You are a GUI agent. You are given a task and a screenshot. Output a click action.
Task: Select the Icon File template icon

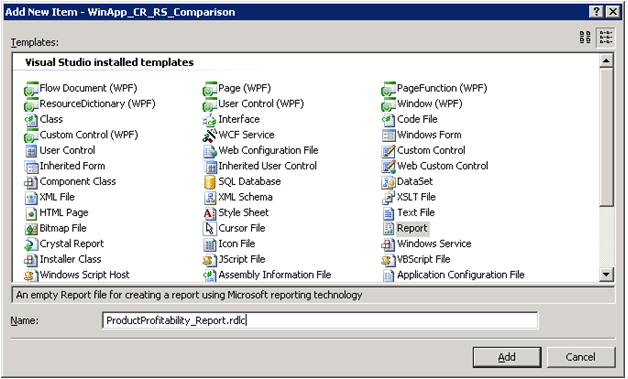209,244
